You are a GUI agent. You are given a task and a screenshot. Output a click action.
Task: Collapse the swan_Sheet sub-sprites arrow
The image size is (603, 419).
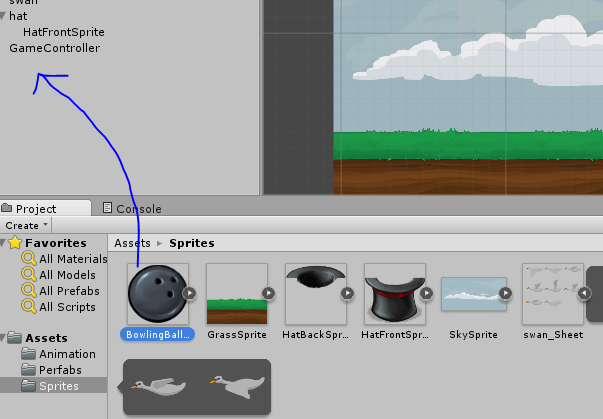(585, 293)
